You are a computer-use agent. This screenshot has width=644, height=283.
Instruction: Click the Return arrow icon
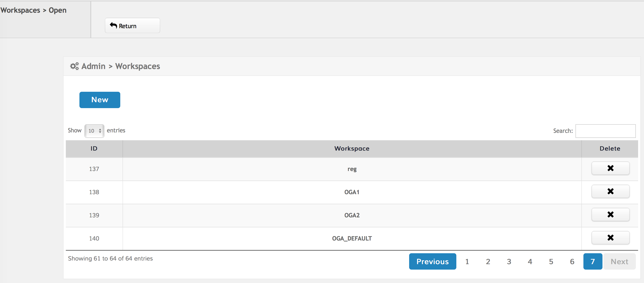(x=113, y=25)
